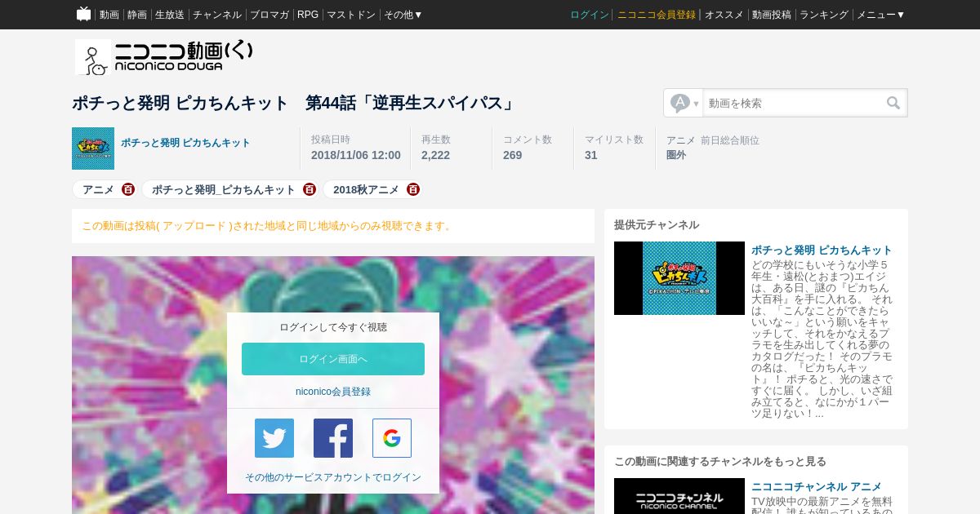
Task: Open the ニコニコチャンネル thumbnail
Action: (x=679, y=496)
